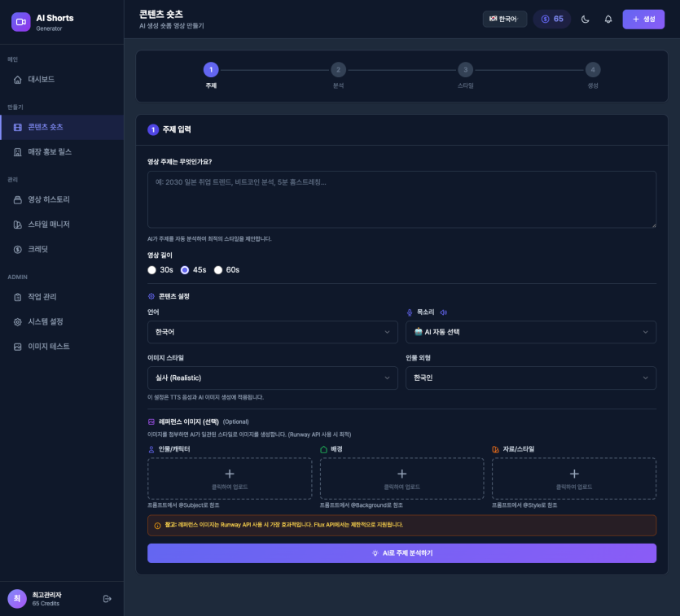Expand the 목소리 AI 자동 선택 dropdown
The height and width of the screenshot is (616, 680).
point(530,332)
